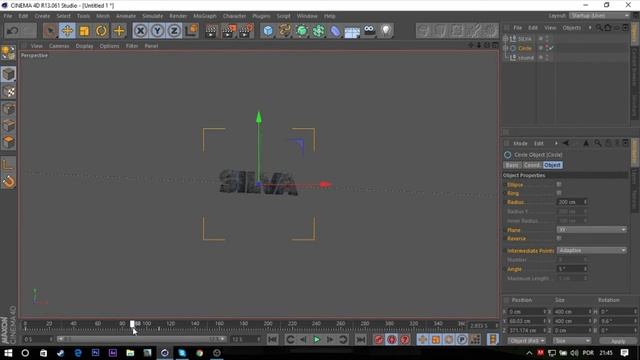
Task: Switch to the Object tab
Action: pyautogui.click(x=553, y=165)
